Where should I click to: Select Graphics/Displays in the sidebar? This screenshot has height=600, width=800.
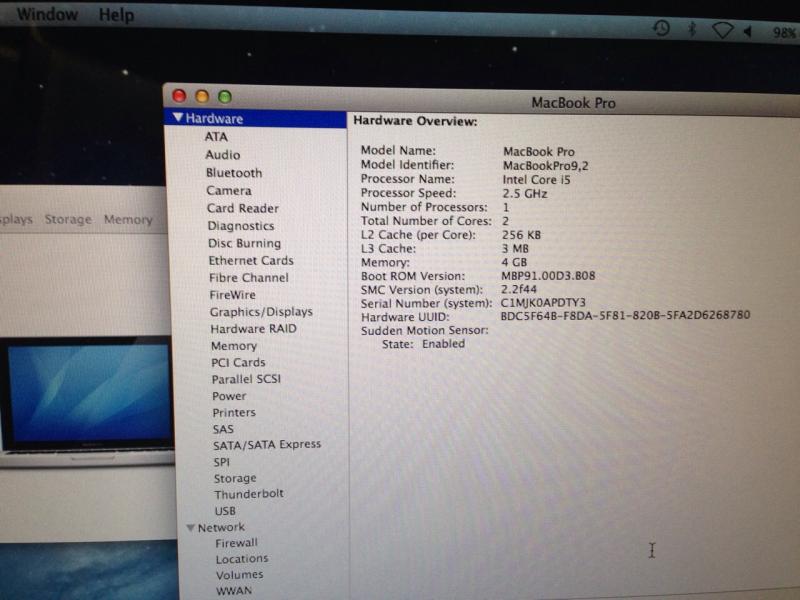[261, 312]
